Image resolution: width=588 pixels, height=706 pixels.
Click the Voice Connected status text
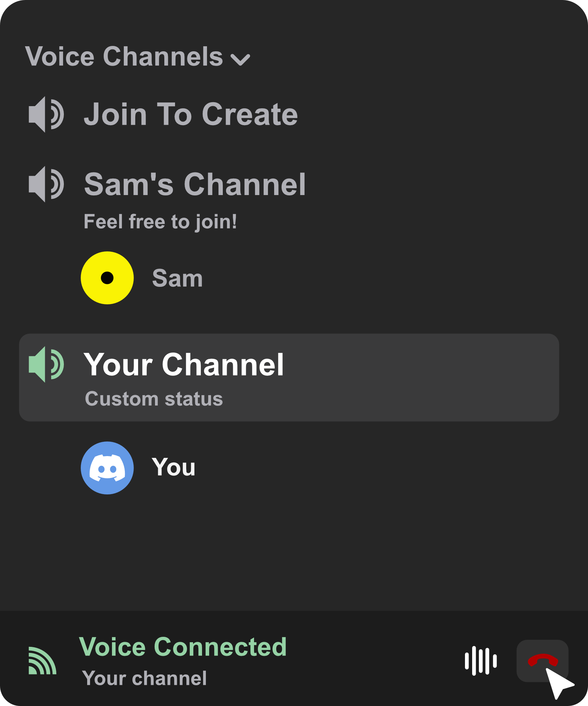coord(183,647)
